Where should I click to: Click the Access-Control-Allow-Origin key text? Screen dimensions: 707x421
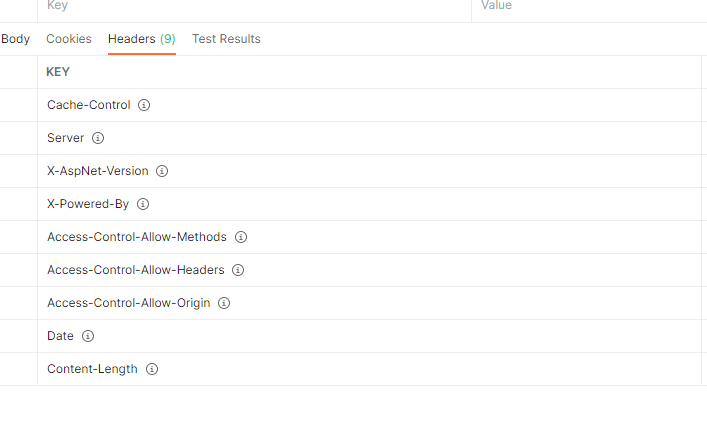128,303
